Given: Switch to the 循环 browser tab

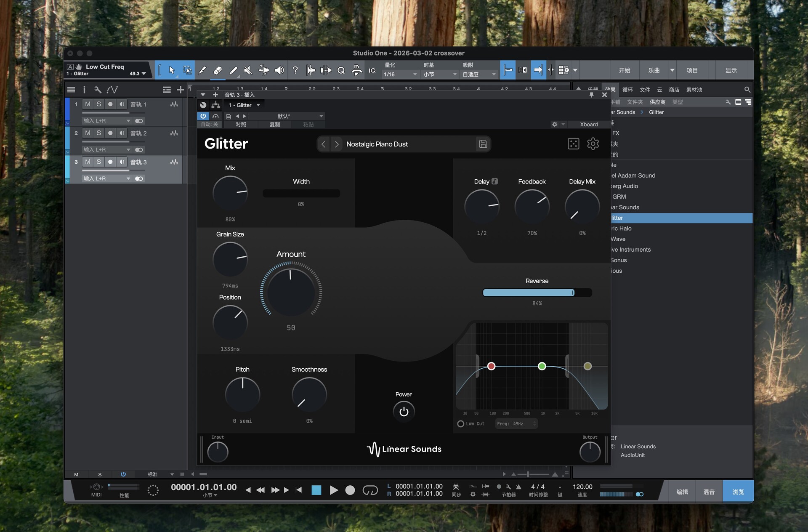Looking at the screenshot, I should pyautogui.click(x=627, y=90).
